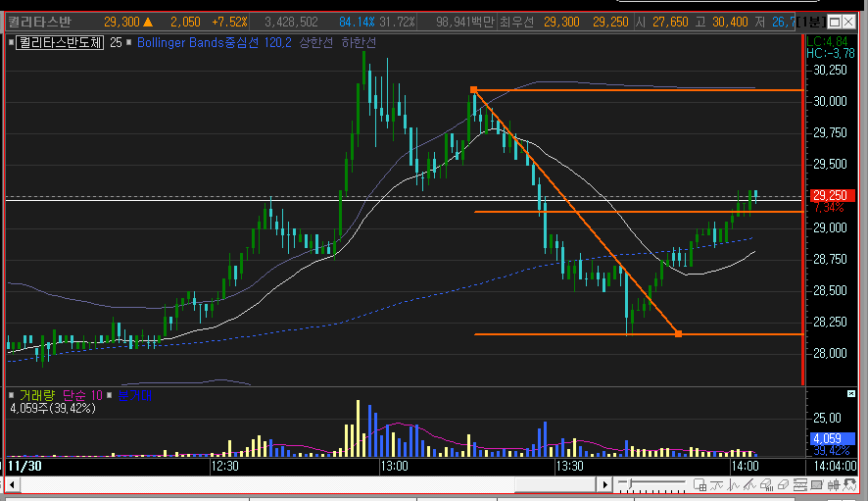Click the 13:30 time axis label
The width and height of the screenshot is (868, 501).
click(569, 466)
